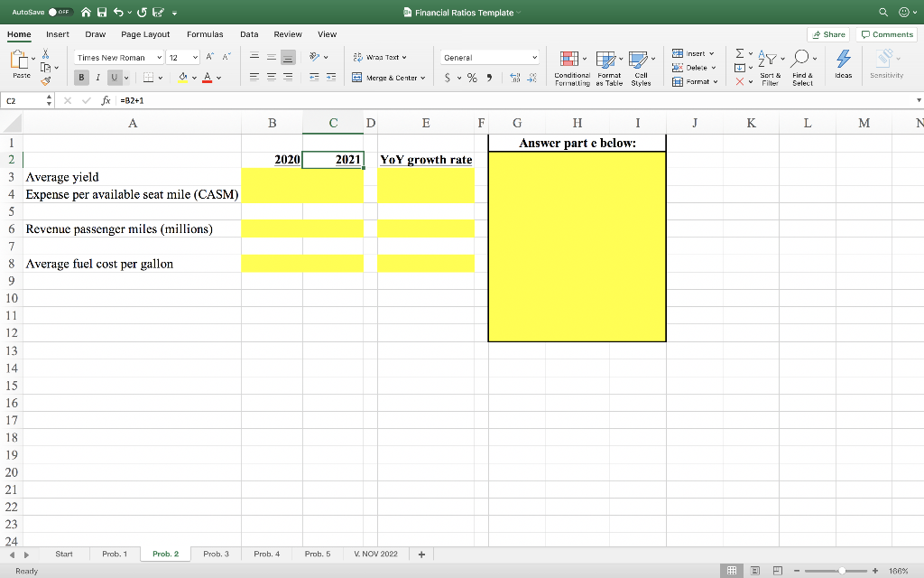Switch to V. NOV 2022 sheet
Screen dimensions: 924x578
tap(375, 555)
